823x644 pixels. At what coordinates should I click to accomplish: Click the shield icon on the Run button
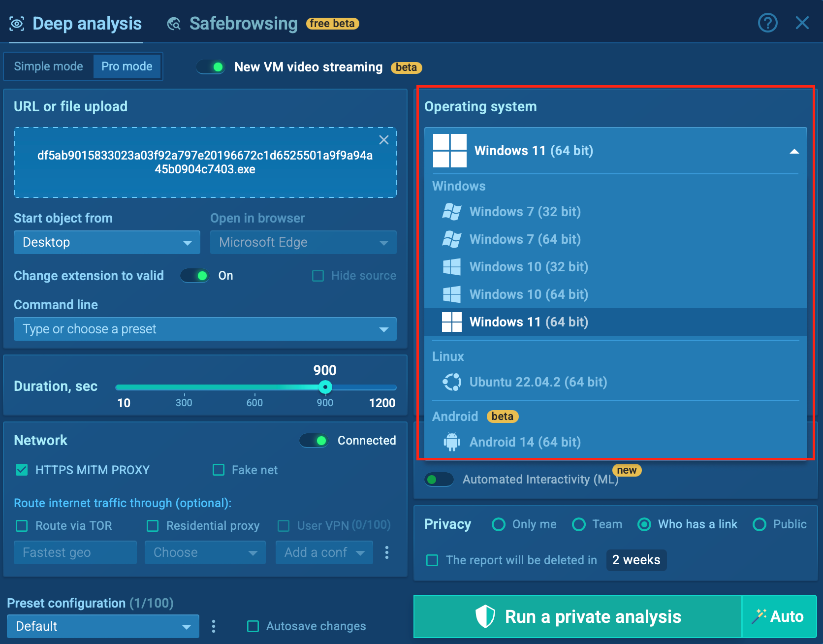485,616
